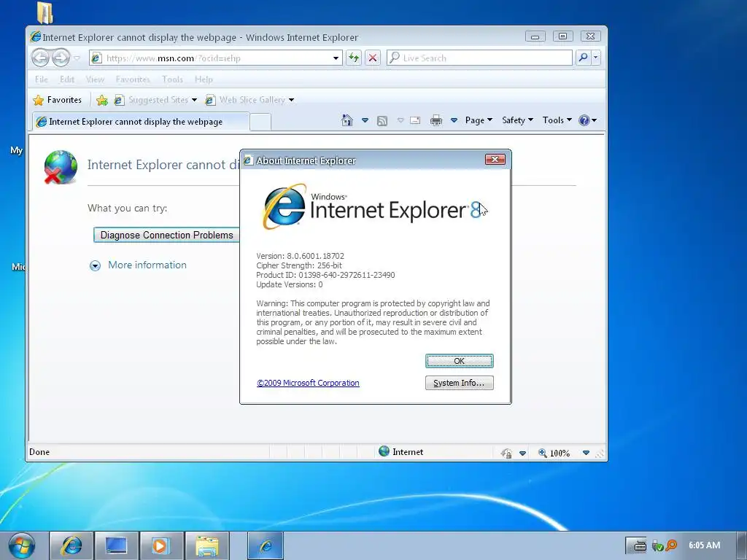Click the green Refresh arrows icon
Viewport: 747px width, 560px height.
point(354,58)
